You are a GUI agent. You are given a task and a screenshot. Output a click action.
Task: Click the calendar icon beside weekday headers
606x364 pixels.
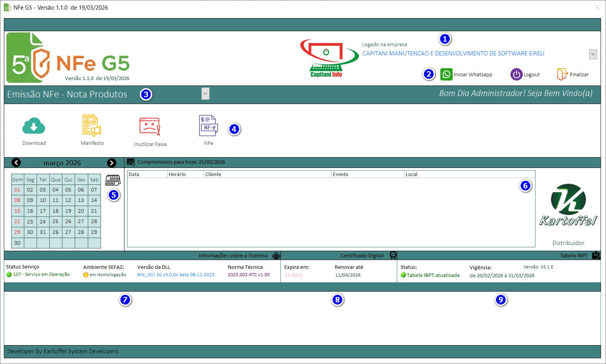[x=112, y=180]
